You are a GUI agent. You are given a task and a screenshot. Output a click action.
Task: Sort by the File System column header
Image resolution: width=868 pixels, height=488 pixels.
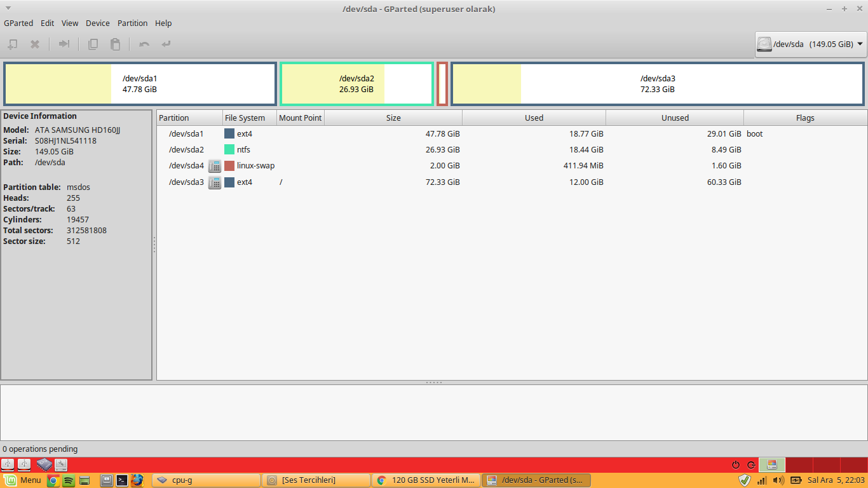point(249,118)
